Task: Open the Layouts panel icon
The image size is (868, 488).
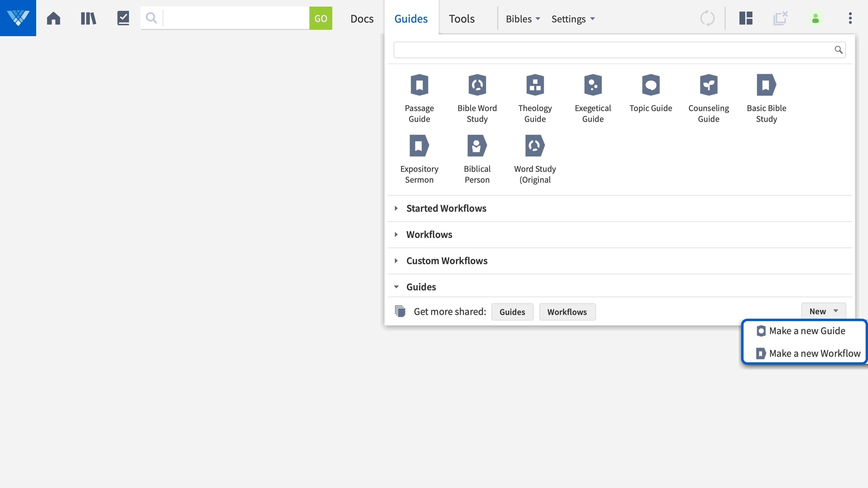Action: click(x=746, y=18)
